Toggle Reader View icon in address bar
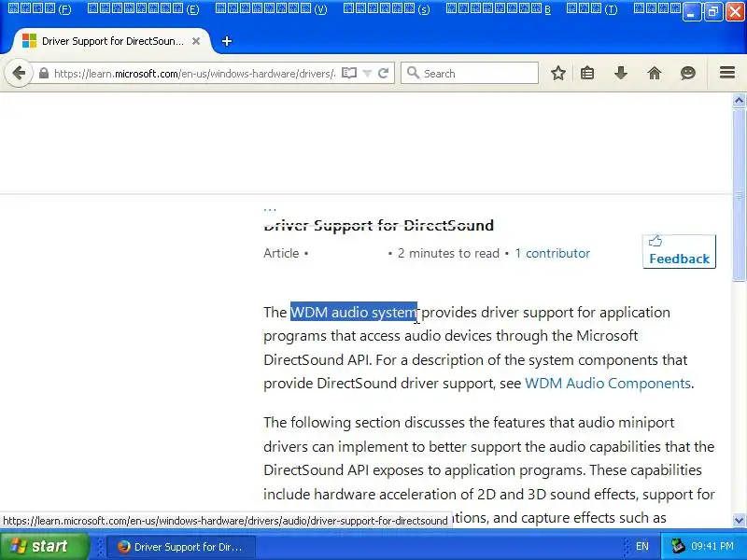 [x=349, y=73]
